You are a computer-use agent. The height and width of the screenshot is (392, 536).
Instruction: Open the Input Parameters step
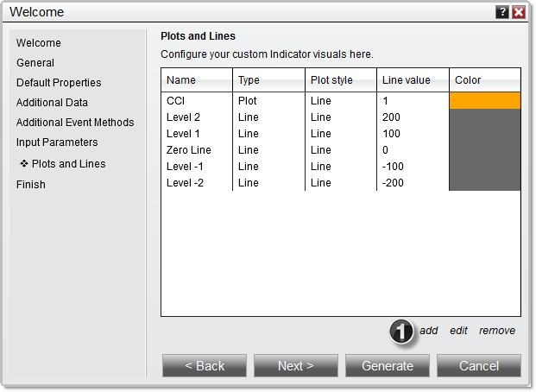tap(57, 142)
